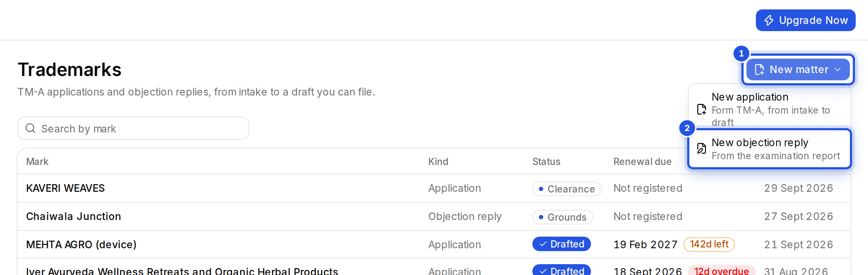
Task: Click the Grounds status badge
Action: coord(562,217)
